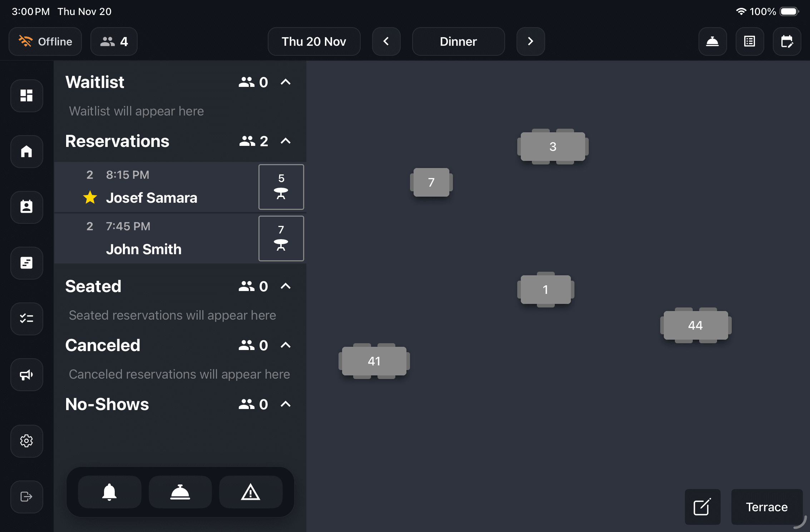Open the calendar edit icon in top bar

pos(787,41)
